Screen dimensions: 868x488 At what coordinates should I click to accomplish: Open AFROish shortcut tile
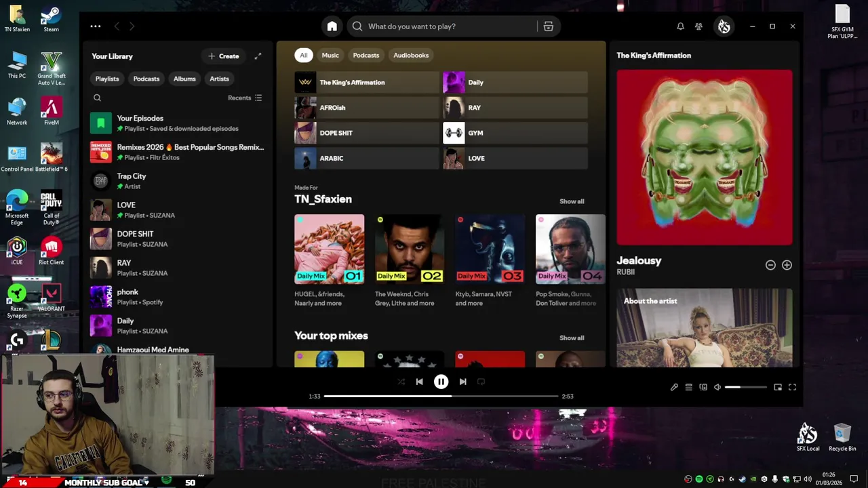(x=367, y=108)
